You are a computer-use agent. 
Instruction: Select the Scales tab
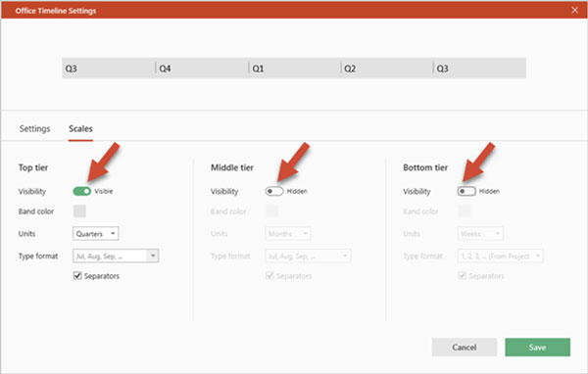tap(80, 128)
